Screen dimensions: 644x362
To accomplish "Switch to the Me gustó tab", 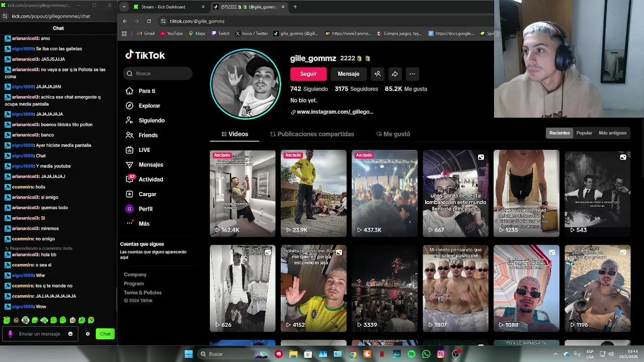I will coord(393,134).
